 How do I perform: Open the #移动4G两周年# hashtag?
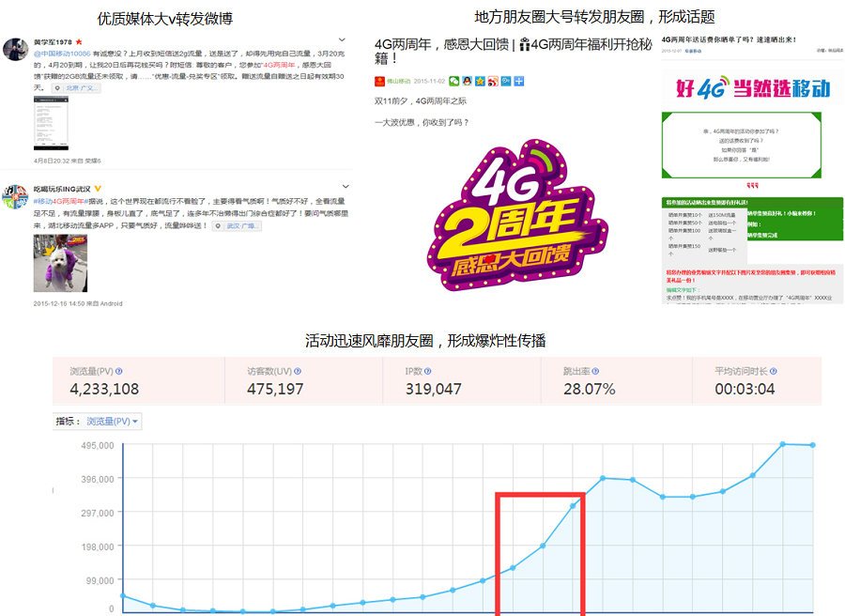(x=60, y=202)
